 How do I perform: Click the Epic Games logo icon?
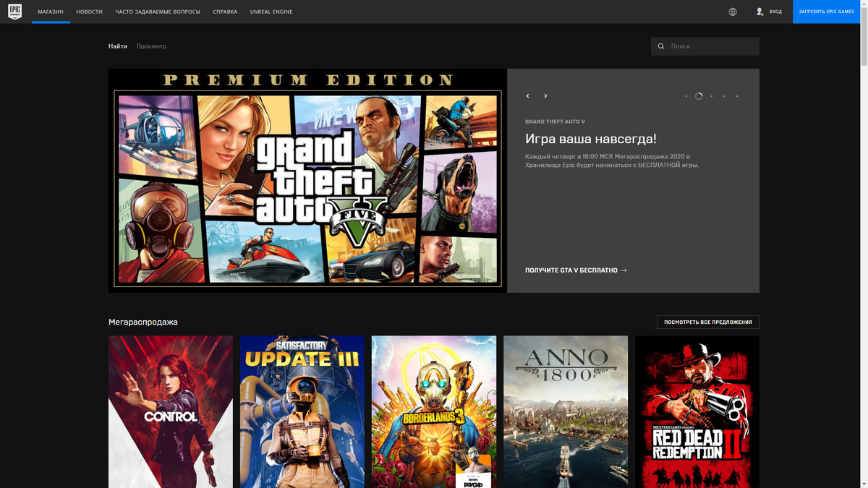(x=14, y=12)
